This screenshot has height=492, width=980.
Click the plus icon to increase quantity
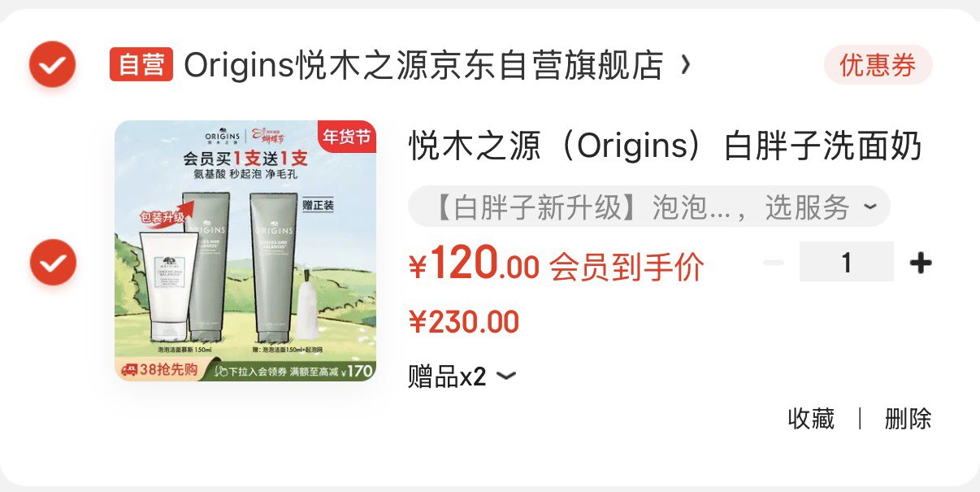[x=920, y=263]
